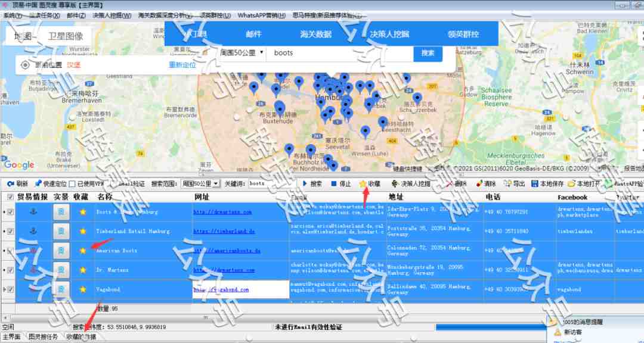The height and width of the screenshot is (343, 644).
Task: Select the 海关数据 tab on the blue bar
Action: 316,34
